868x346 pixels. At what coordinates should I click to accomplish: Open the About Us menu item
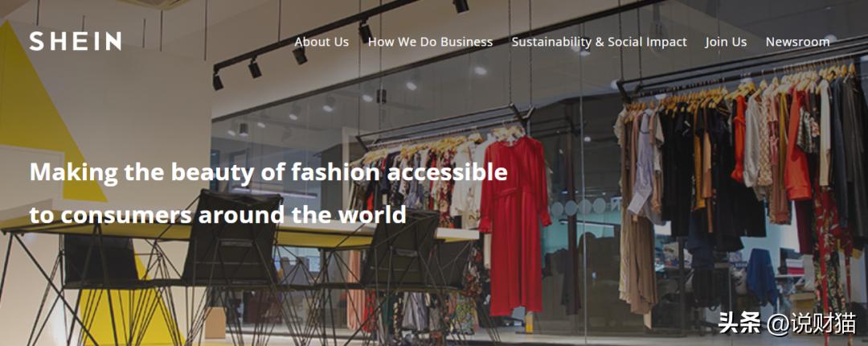tap(321, 42)
